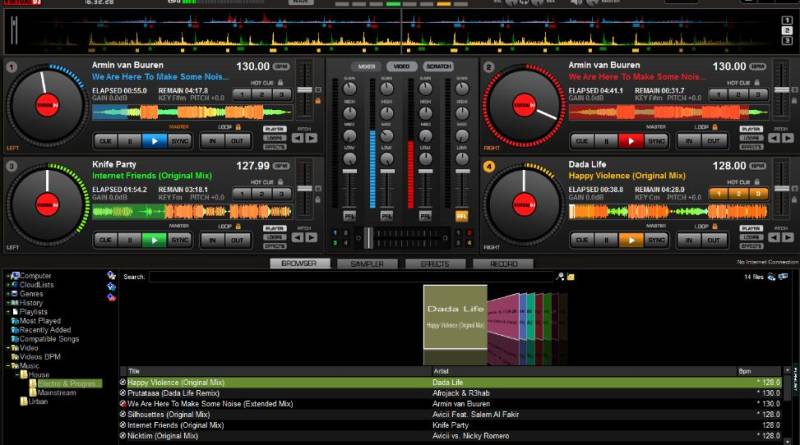The image size is (800, 445).
Task: Click SYNC on deck 4
Action: click(x=656, y=240)
